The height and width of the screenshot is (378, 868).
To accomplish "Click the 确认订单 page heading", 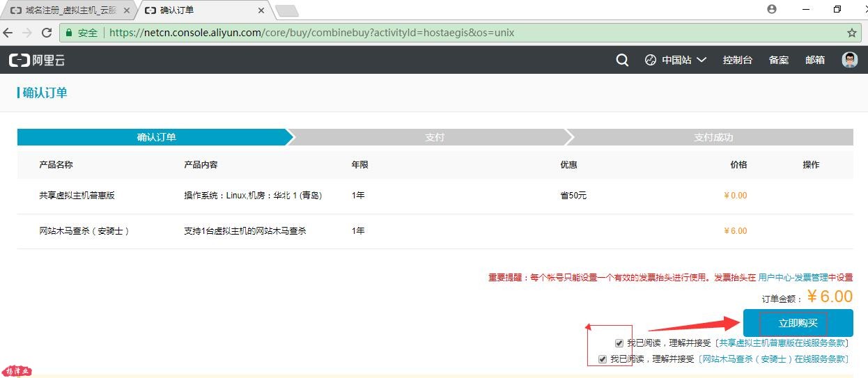I will click(45, 93).
